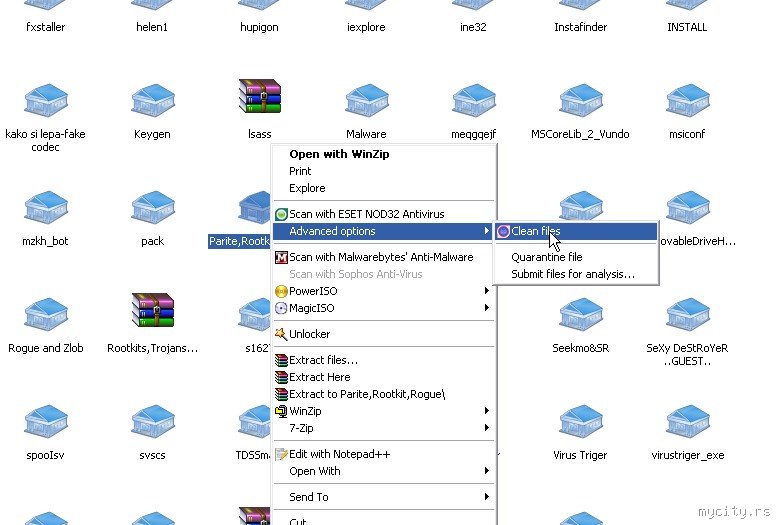
Task: Select the Rogue and Zlob file icon
Action: click(x=46, y=314)
